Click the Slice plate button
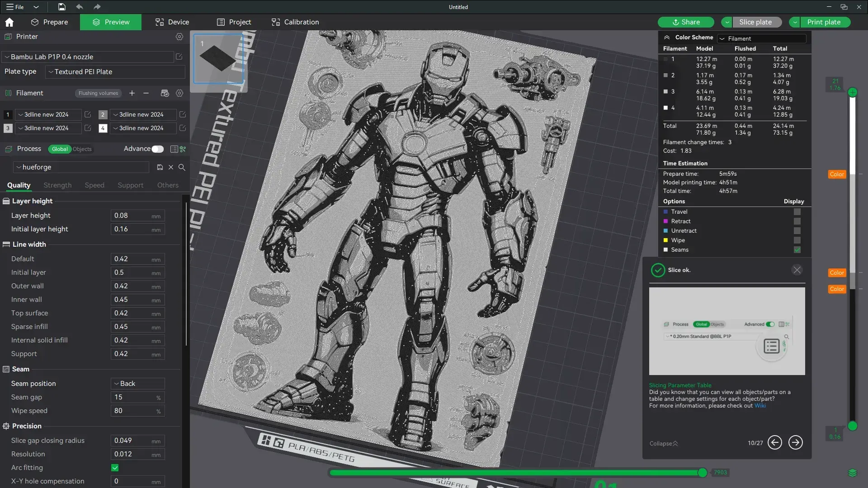 pyautogui.click(x=756, y=22)
